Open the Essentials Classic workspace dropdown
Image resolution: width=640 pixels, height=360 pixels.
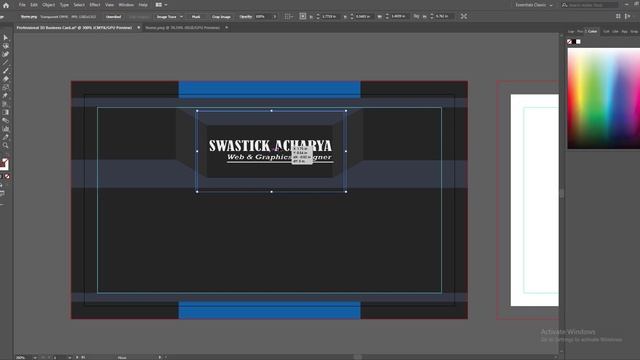[534, 5]
